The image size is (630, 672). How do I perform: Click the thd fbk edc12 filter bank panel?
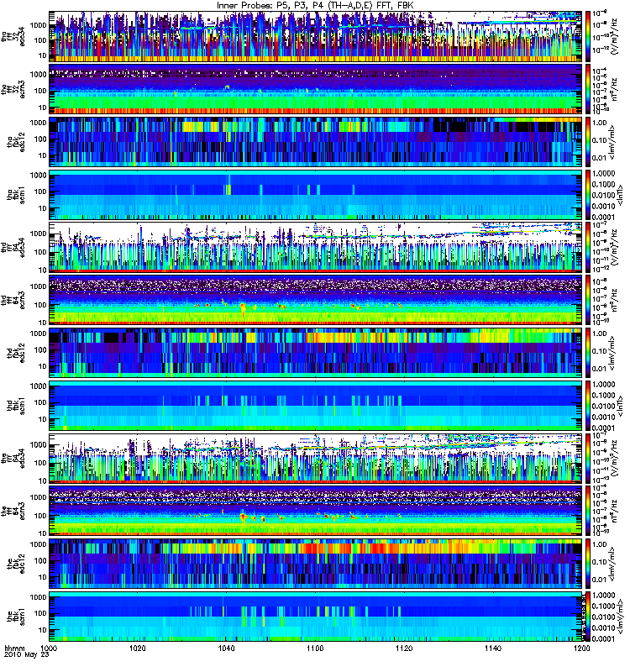coord(316,353)
